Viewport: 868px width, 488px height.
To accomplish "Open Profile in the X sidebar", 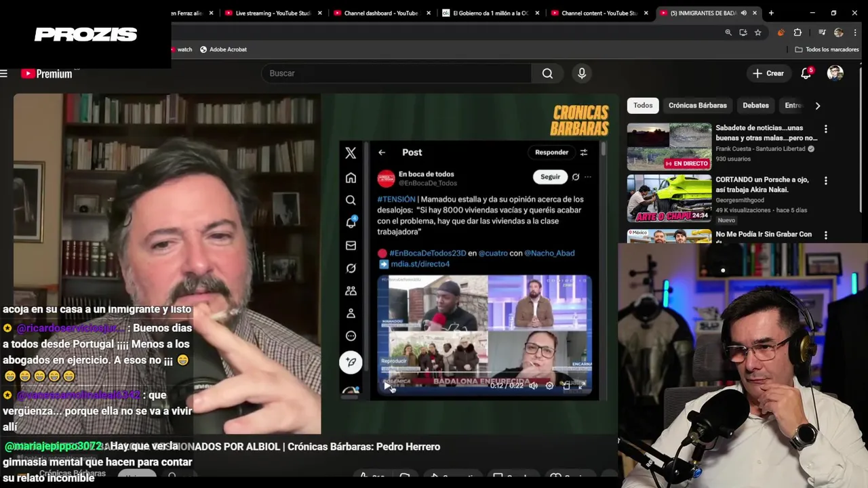I will pos(351,313).
